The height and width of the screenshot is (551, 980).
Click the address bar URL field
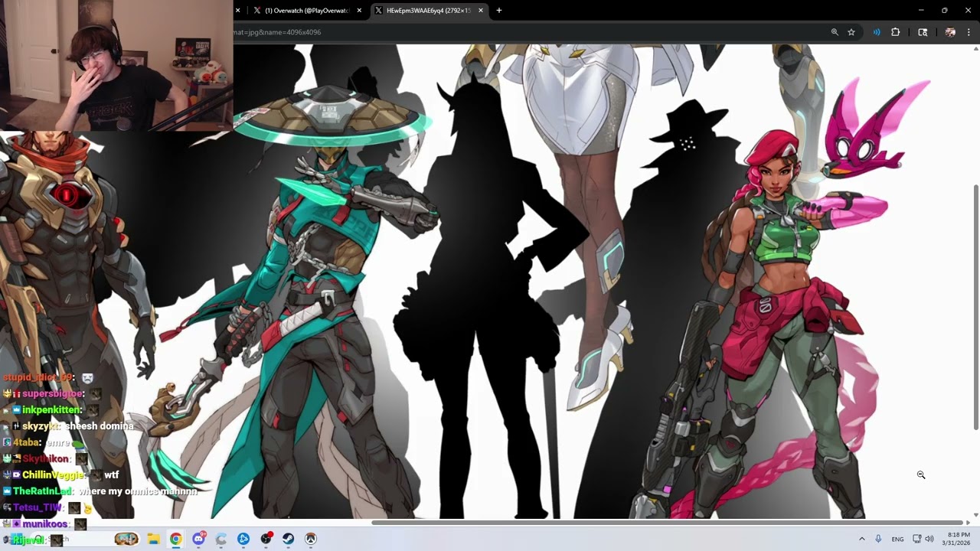(528, 32)
